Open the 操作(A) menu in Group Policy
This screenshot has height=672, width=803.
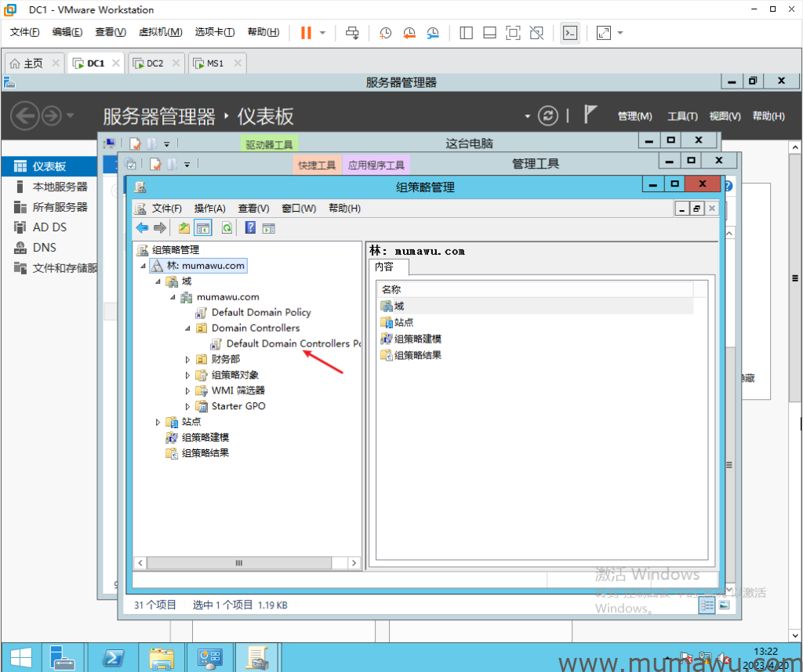(209, 208)
